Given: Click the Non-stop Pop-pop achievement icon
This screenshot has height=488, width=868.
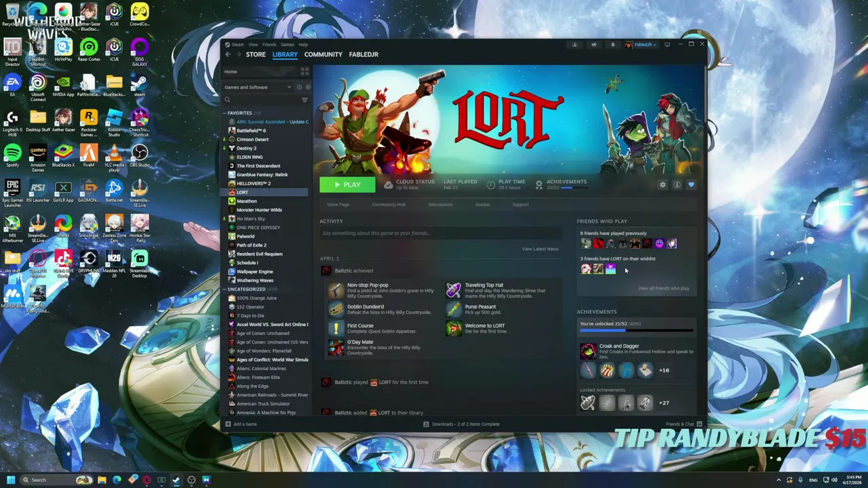Looking at the screenshot, I should [336, 290].
